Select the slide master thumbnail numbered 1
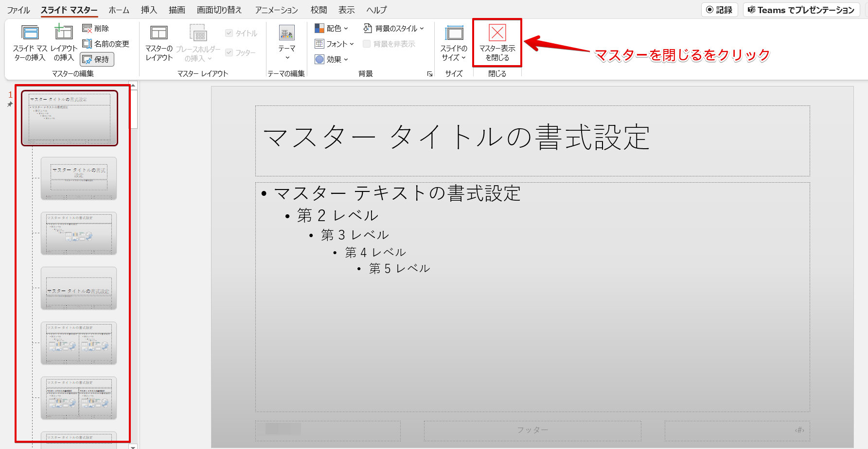Viewport: 868px width, 449px height. click(70, 118)
